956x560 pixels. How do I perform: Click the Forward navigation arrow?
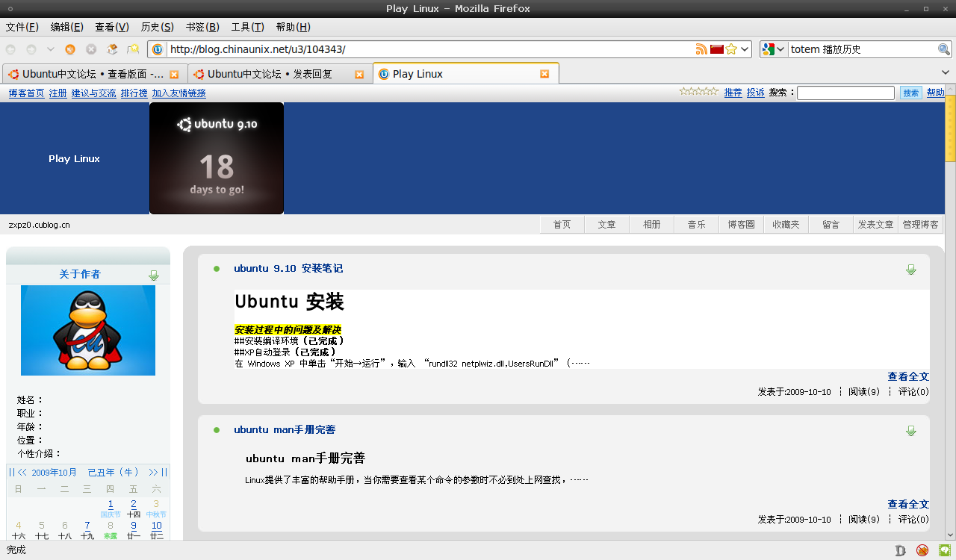pos(31,49)
